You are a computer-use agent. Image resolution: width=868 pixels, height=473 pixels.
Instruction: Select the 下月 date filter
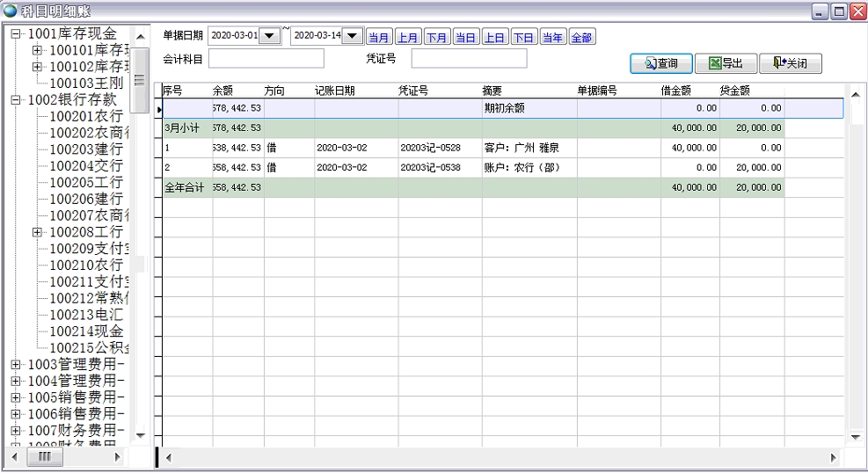tap(436, 37)
